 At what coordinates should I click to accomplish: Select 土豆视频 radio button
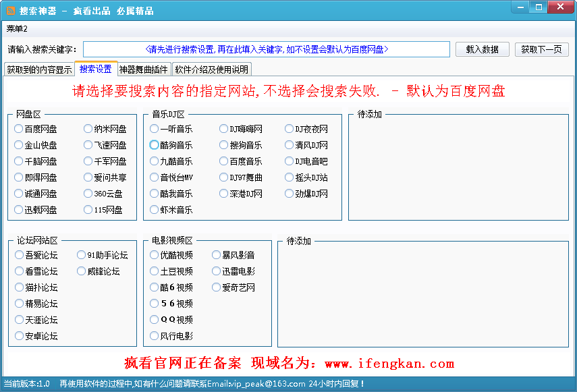tap(171, 271)
